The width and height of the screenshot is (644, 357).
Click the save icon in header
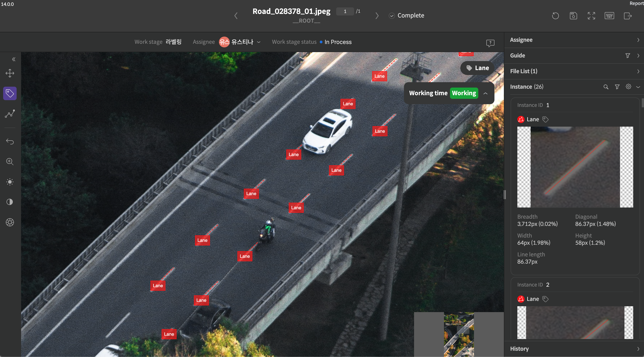pos(573,16)
